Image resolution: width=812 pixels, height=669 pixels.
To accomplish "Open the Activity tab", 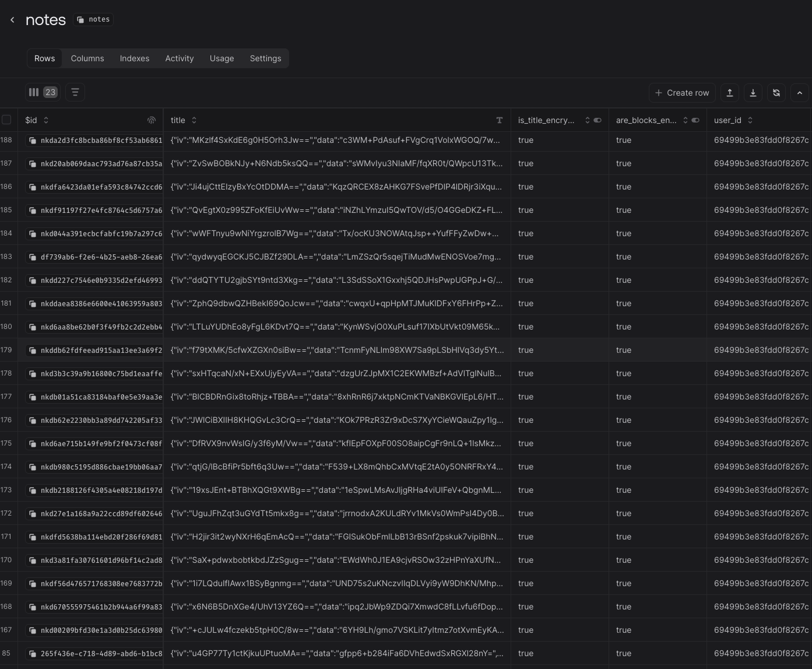I will [x=179, y=58].
